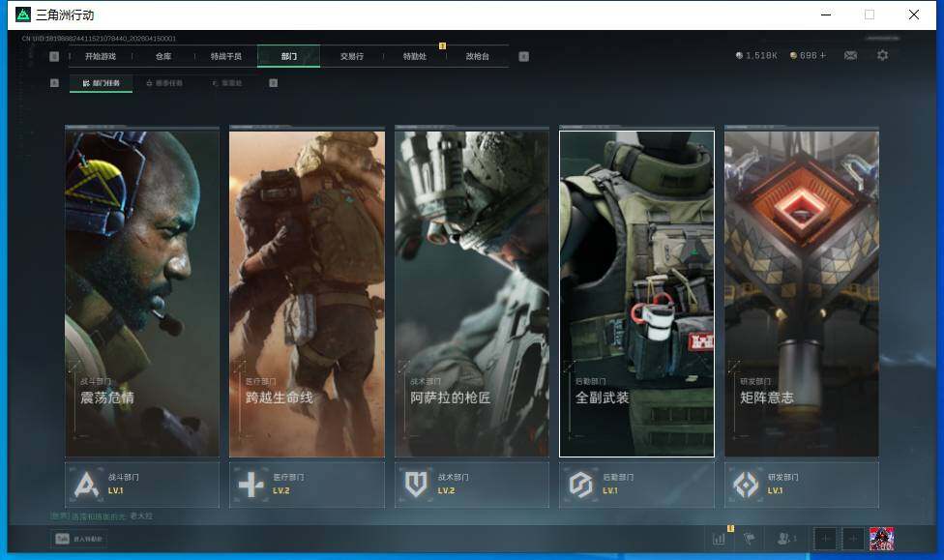Open the settings gear icon

coord(883,55)
